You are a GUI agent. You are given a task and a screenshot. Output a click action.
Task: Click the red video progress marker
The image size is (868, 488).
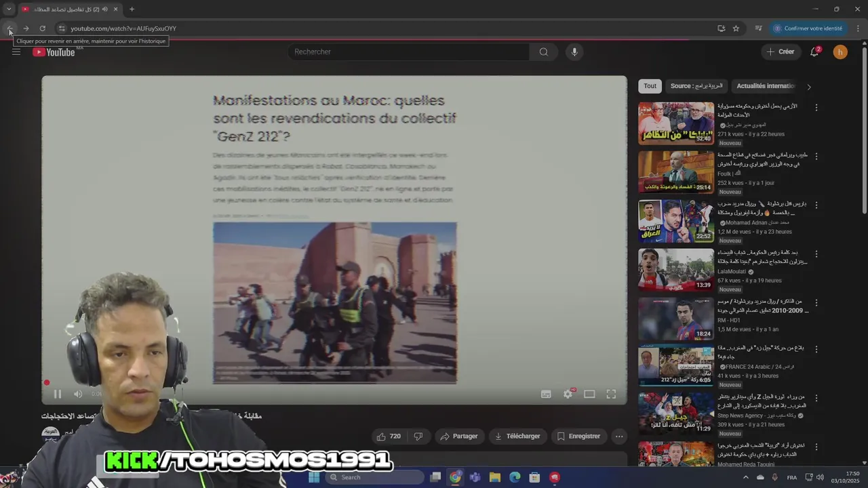(x=47, y=383)
